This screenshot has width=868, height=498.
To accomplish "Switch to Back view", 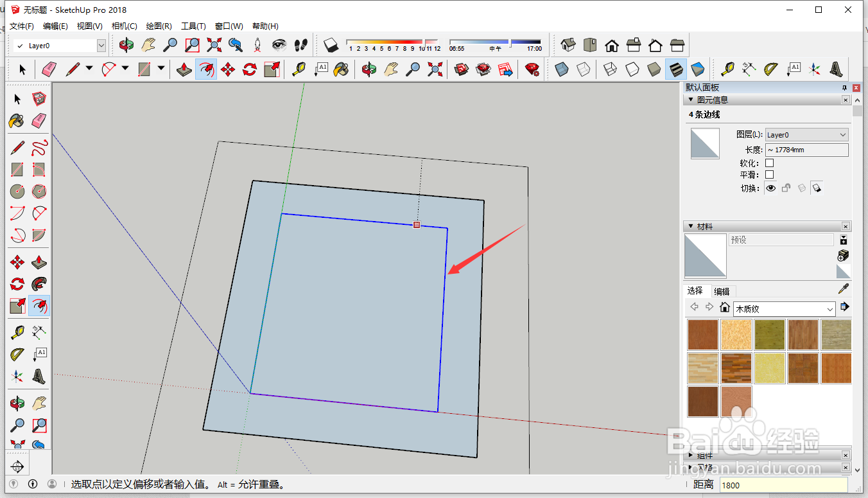I will point(655,45).
